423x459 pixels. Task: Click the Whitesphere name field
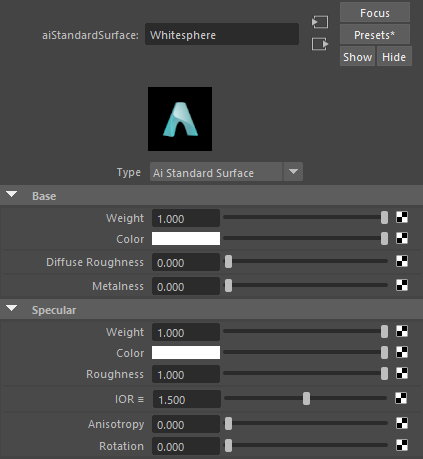[222, 34]
